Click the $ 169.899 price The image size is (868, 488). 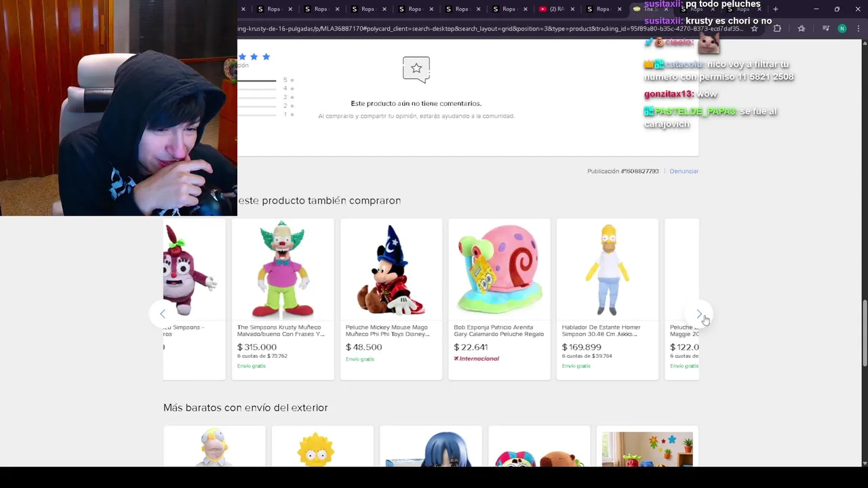tap(582, 347)
